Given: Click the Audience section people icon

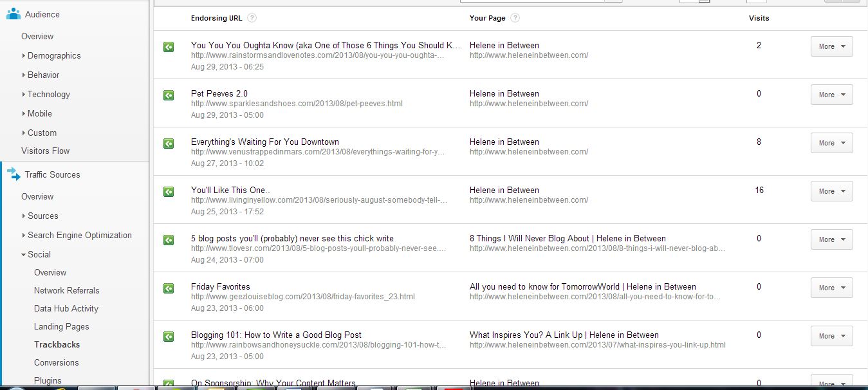Looking at the screenshot, I should pyautogui.click(x=13, y=14).
